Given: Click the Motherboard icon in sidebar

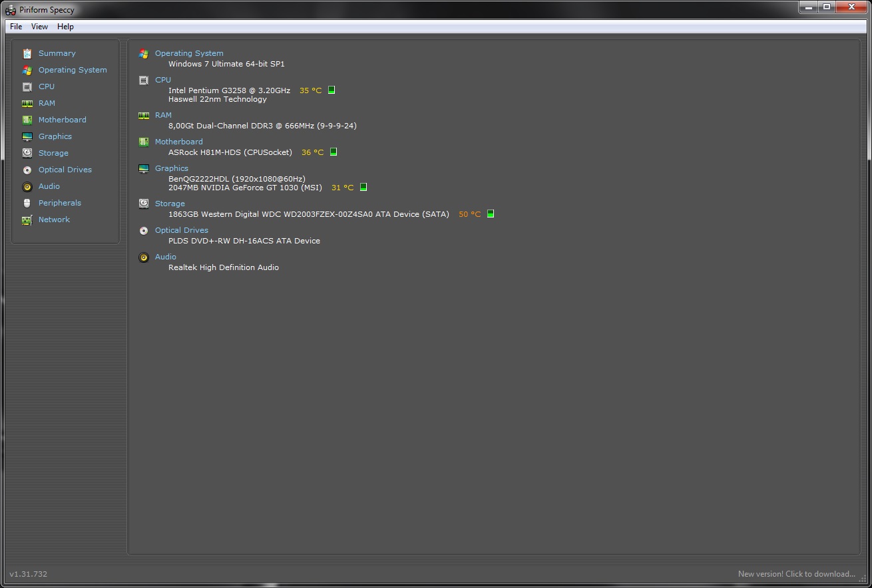Looking at the screenshot, I should pyautogui.click(x=27, y=120).
